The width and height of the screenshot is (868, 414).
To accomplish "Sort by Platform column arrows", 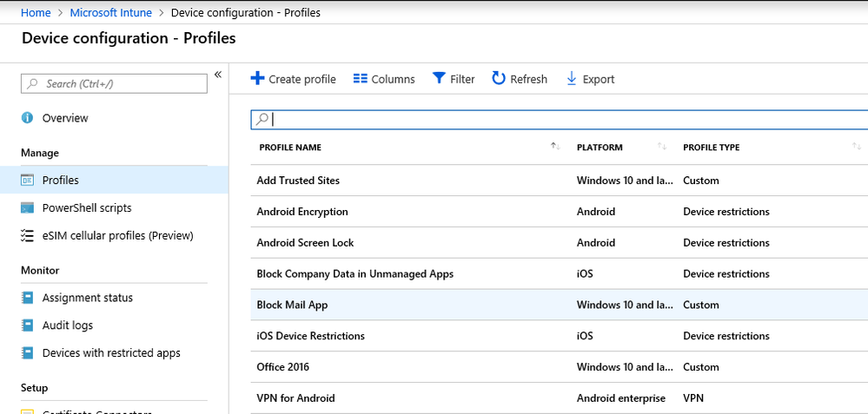I will tap(662, 147).
